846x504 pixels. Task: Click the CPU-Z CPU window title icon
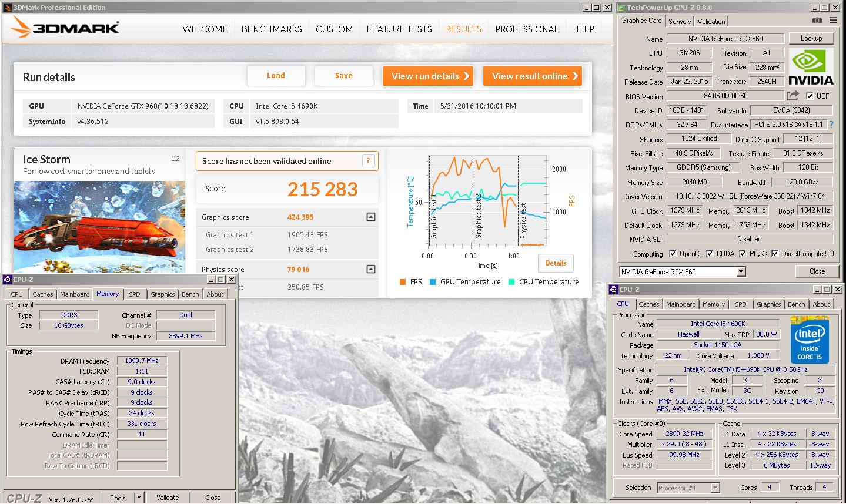point(614,289)
